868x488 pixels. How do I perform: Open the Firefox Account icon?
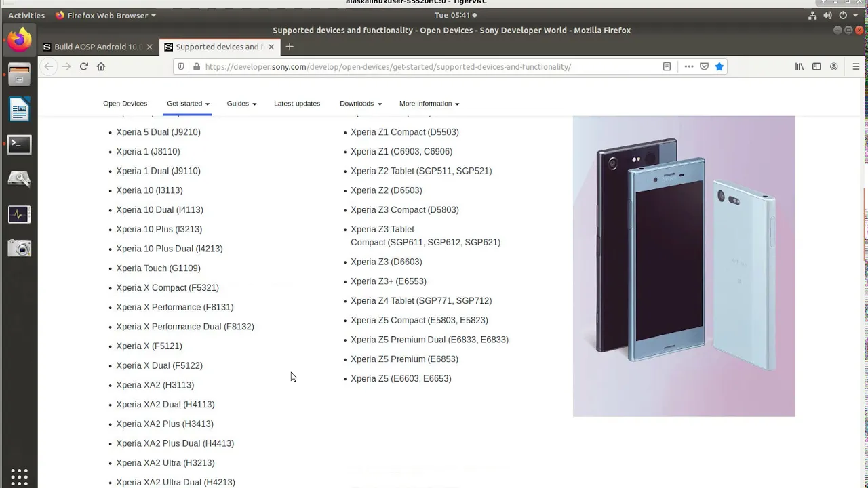tap(834, 66)
